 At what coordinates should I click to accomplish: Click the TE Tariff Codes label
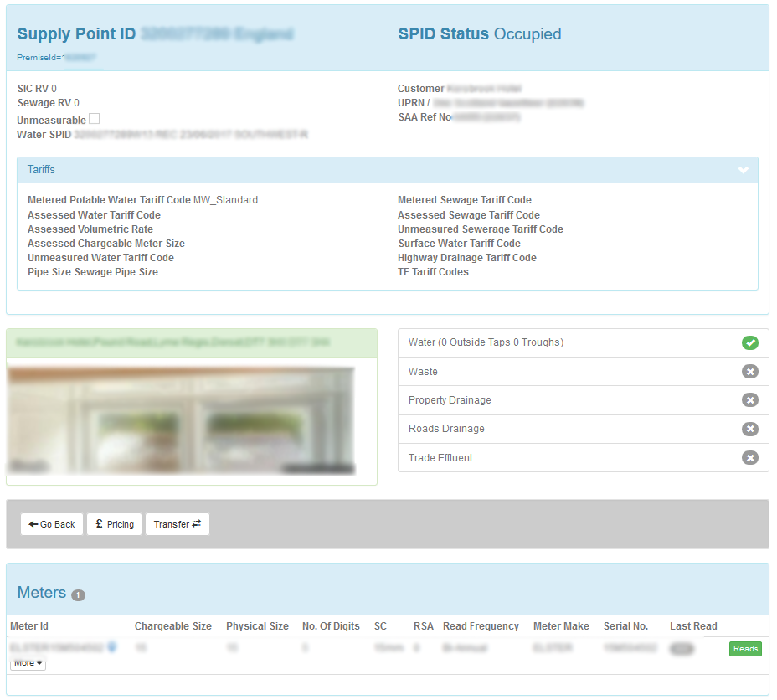pyautogui.click(x=433, y=272)
